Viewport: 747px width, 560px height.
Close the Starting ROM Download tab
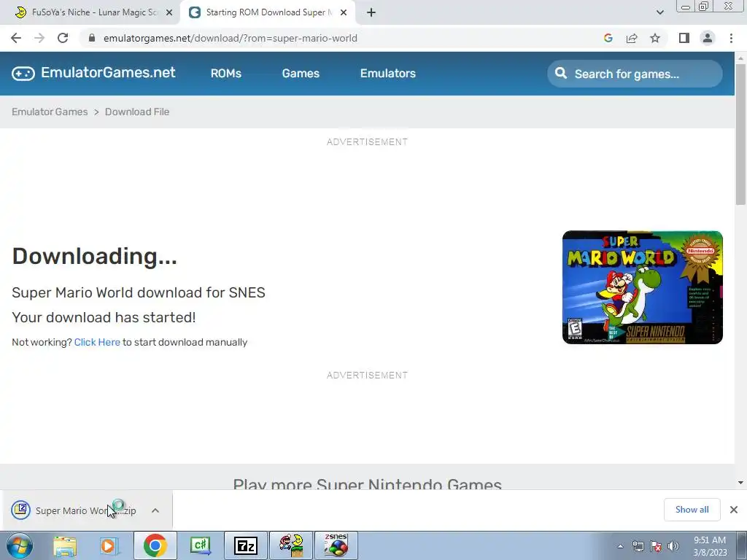tap(344, 12)
